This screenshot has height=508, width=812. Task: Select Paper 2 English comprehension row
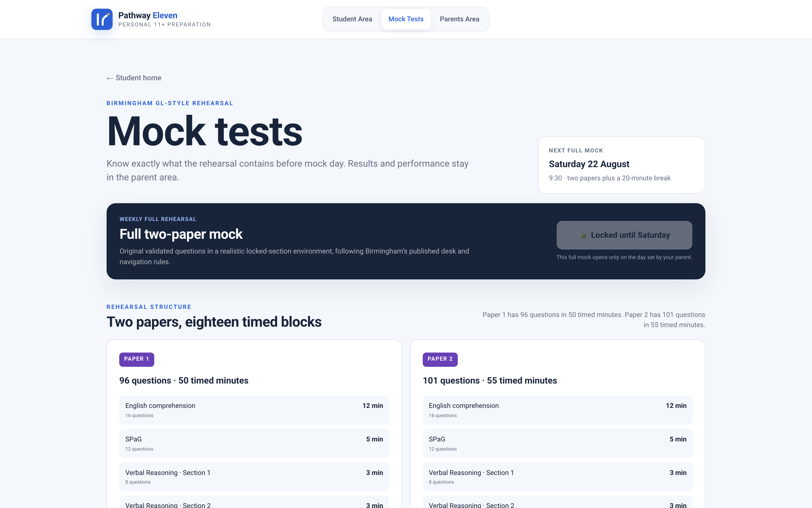(557, 410)
